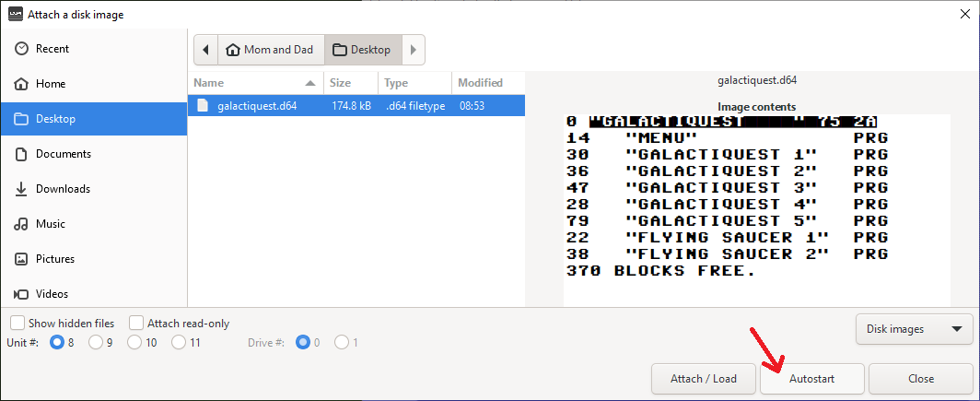This screenshot has height=401, width=980.
Task: Open the Recent sidebar location
Action: coord(94,49)
